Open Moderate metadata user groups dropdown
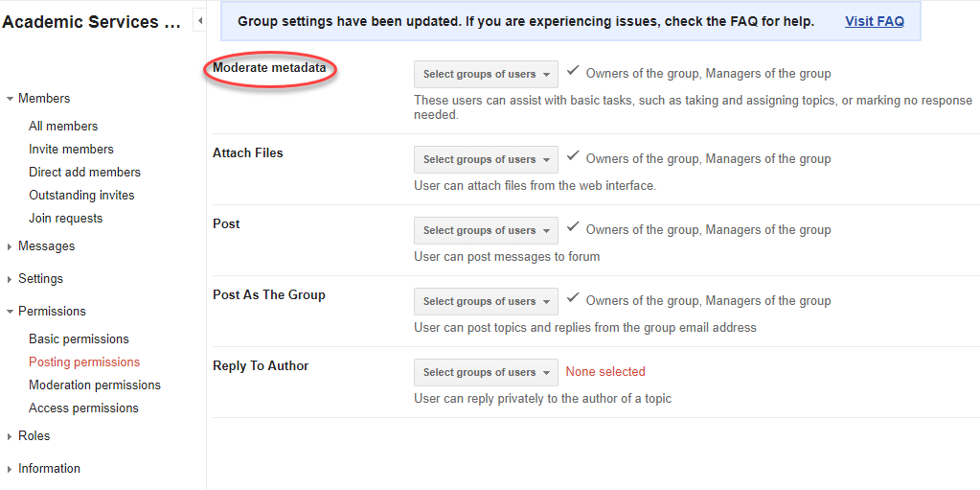980x490 pixels. pyautogui.click(x=486, y=75)
